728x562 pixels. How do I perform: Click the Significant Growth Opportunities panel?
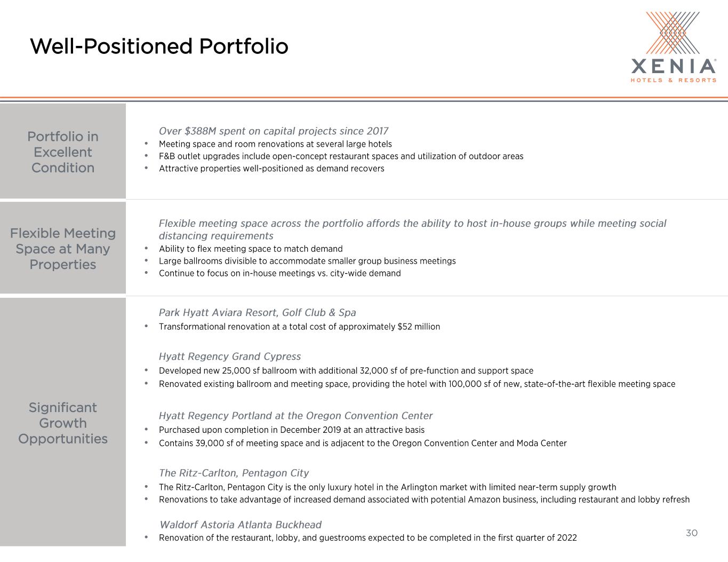pyautogui.click(x=63, y=422)
